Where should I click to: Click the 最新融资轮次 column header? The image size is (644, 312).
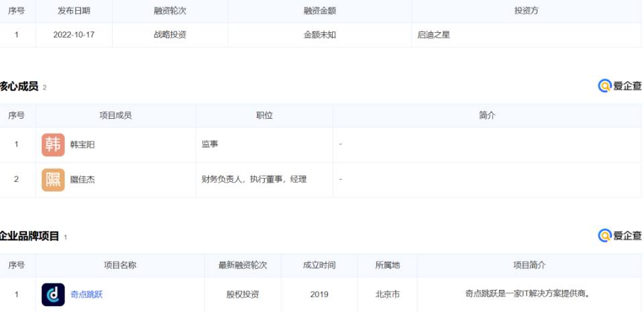[243, 265]
